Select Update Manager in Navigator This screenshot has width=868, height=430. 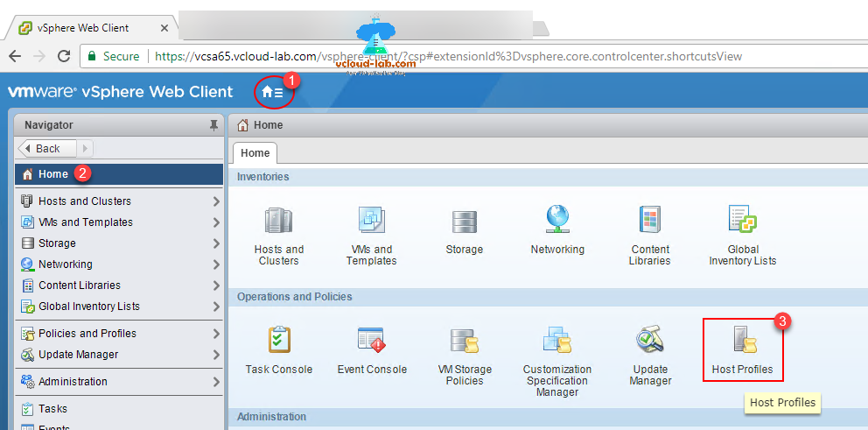point(119,355)
